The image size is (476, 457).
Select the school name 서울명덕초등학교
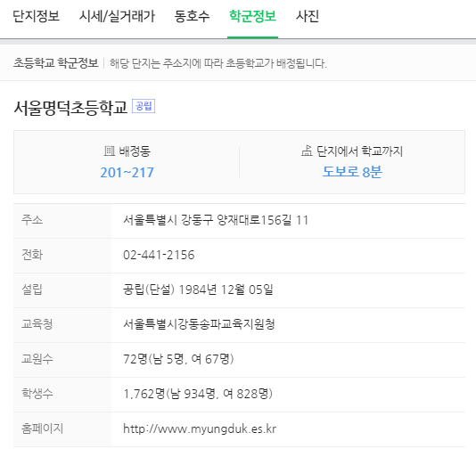point(70,108)
